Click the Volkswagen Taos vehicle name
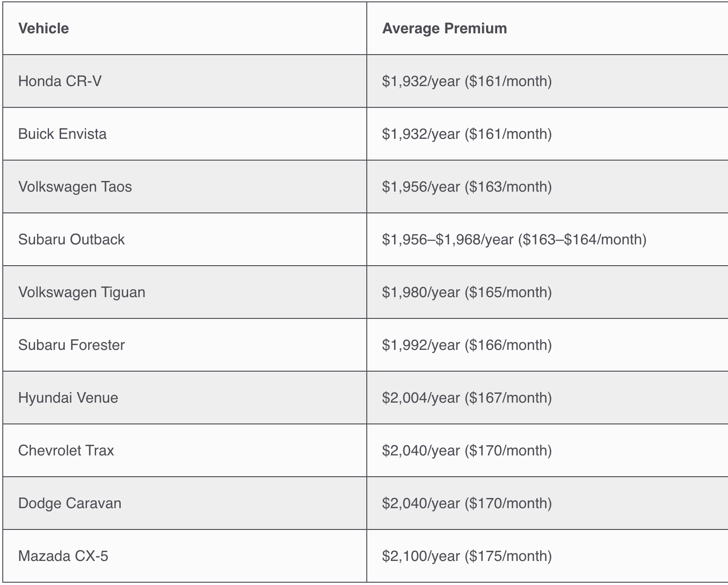This screenshot has height=585, width=728. [x=75, y=187]
